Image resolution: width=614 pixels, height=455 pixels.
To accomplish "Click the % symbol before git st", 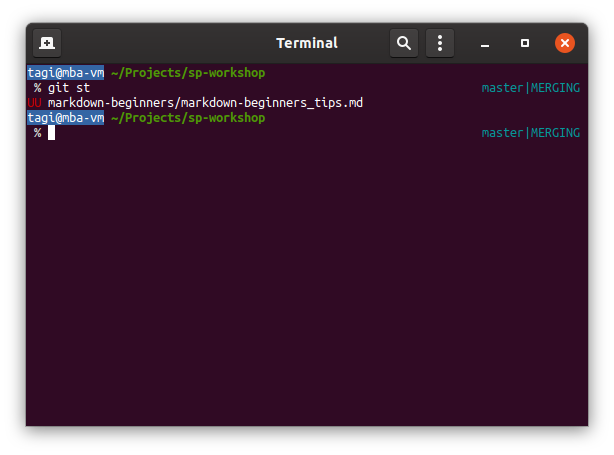I will tap(37, 88).
